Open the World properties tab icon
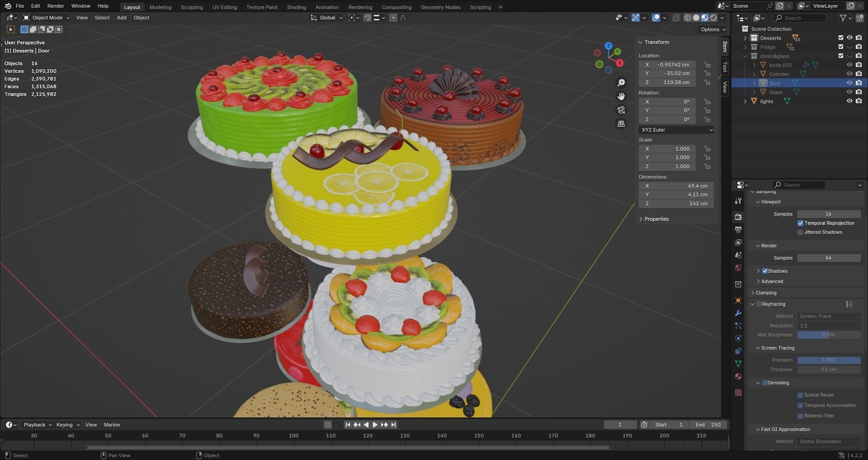This screenshot has width=868, height=460. pyautogui.click(x=738, y=268)
